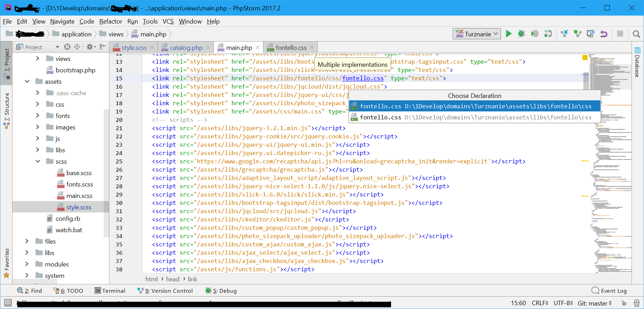The width and height of the screenshot is (644, 309).
Task: Expand the css folder
Action: tap(38, 104)
